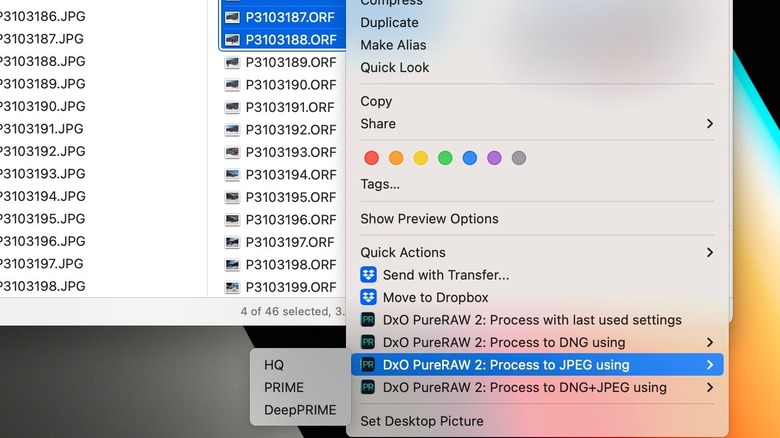Viewport: 780px width, 438px height.
Task: Select file P3103186.JPG in the list
Action: click(x=42, y=16)
